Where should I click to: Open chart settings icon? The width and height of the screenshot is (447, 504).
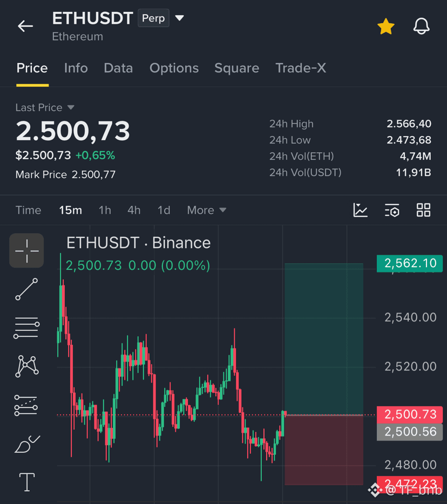point(392,210)
